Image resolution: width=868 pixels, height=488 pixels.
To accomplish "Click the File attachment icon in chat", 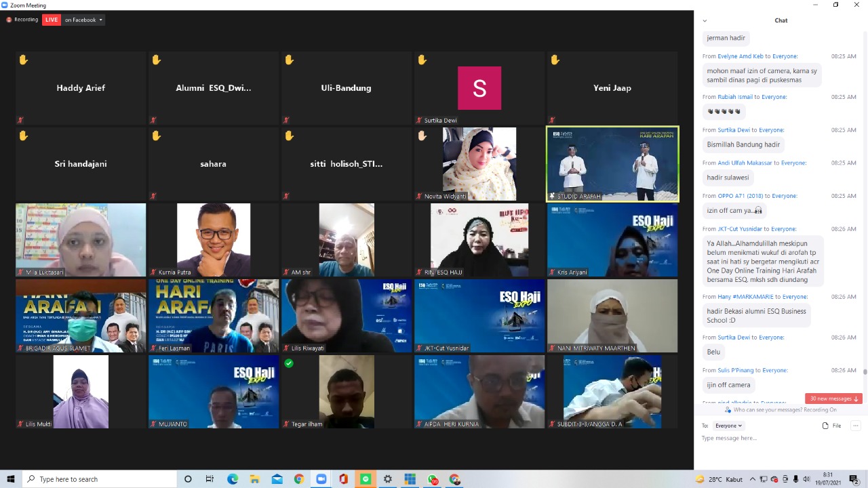I will (x=825, y=426).
